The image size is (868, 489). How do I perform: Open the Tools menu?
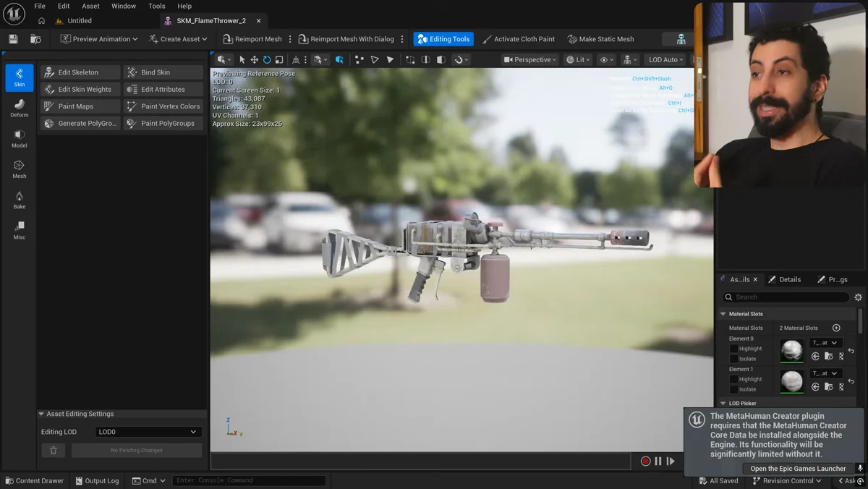(157, 6)
